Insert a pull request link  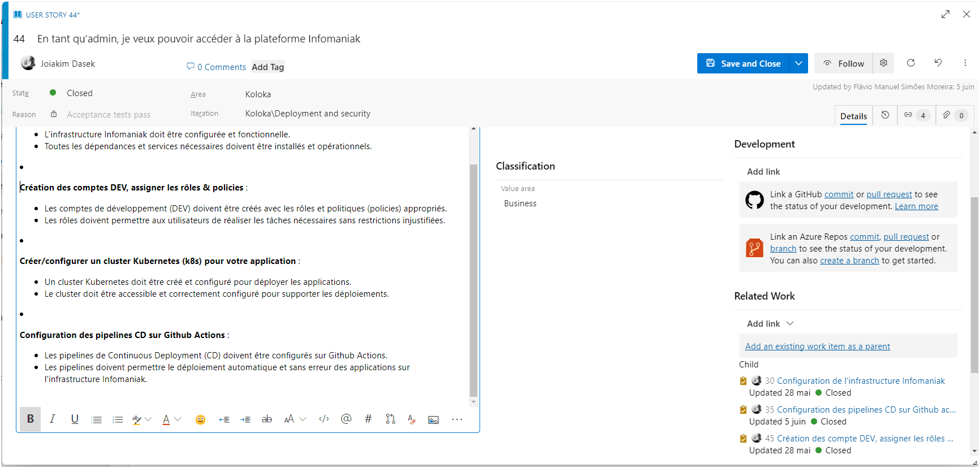point(390,419)
